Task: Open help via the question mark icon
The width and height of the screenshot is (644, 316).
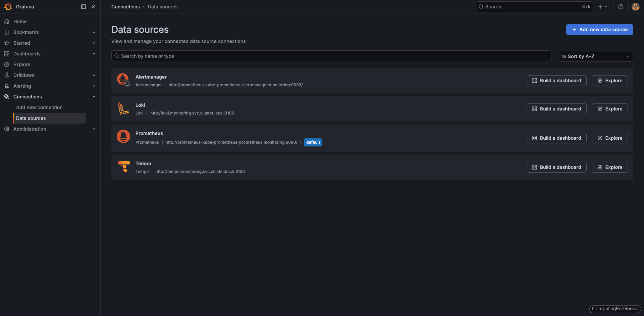Action: (621, 6)
